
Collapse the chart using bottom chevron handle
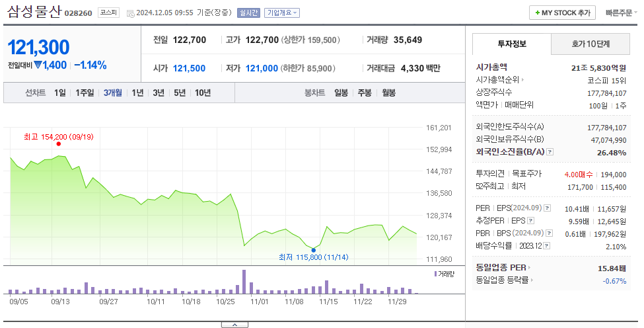[x=234, y=325]
